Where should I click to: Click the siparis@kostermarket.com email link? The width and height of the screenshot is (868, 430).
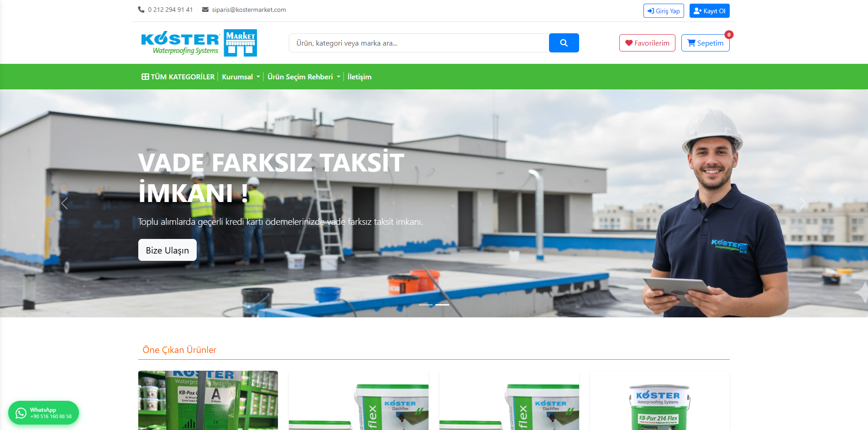pos(249,10)
